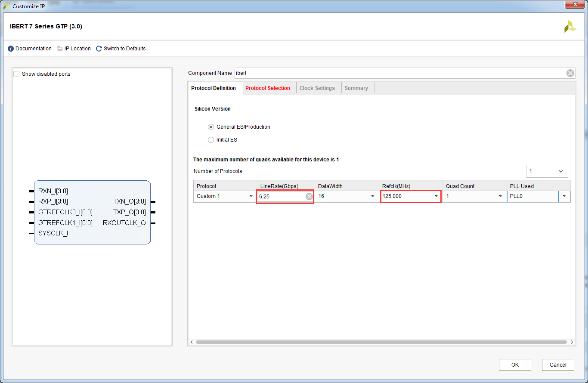
Task: Switch to the Protocol Definition tab
Action: tap(214, 88)
